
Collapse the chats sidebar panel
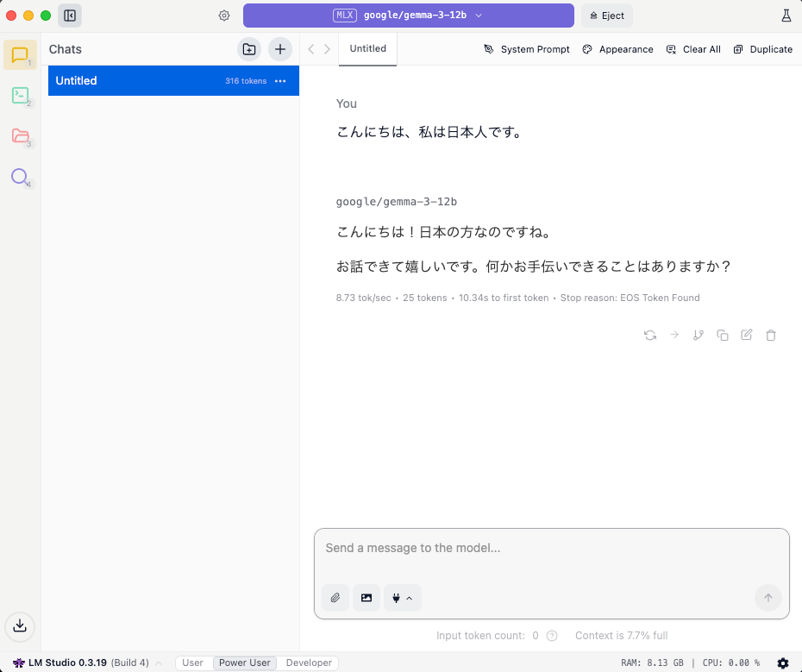coord(69,16)
